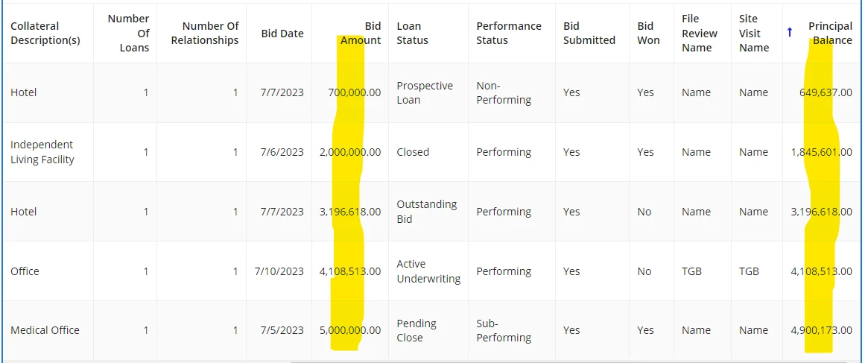The image size is (868, 363).
Task: Click the 7/10/2023 bid date cell
Action: [x=279, y=271]
